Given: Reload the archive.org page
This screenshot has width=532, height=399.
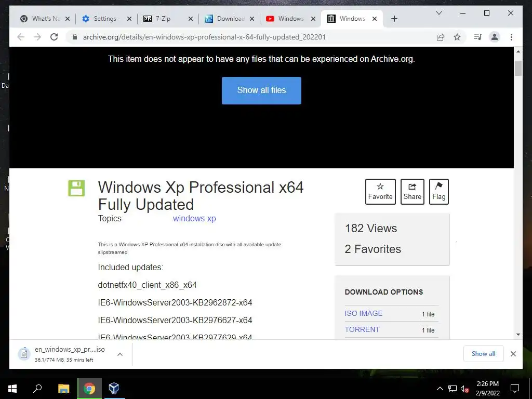Looking at the screenshot, I should click(54, 37).
